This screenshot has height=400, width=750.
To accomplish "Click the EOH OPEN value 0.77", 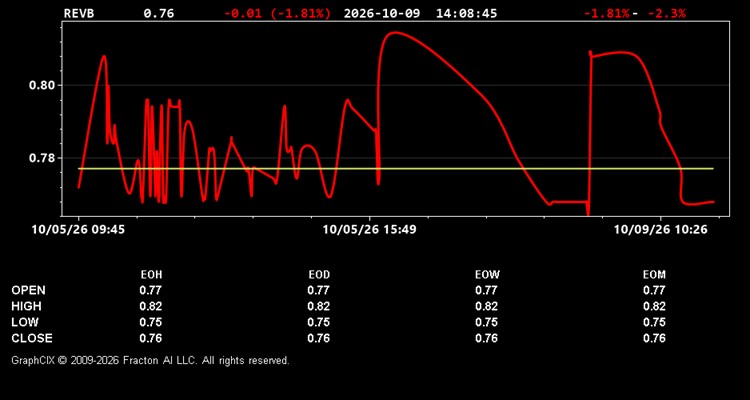I will tap(151, 290).
